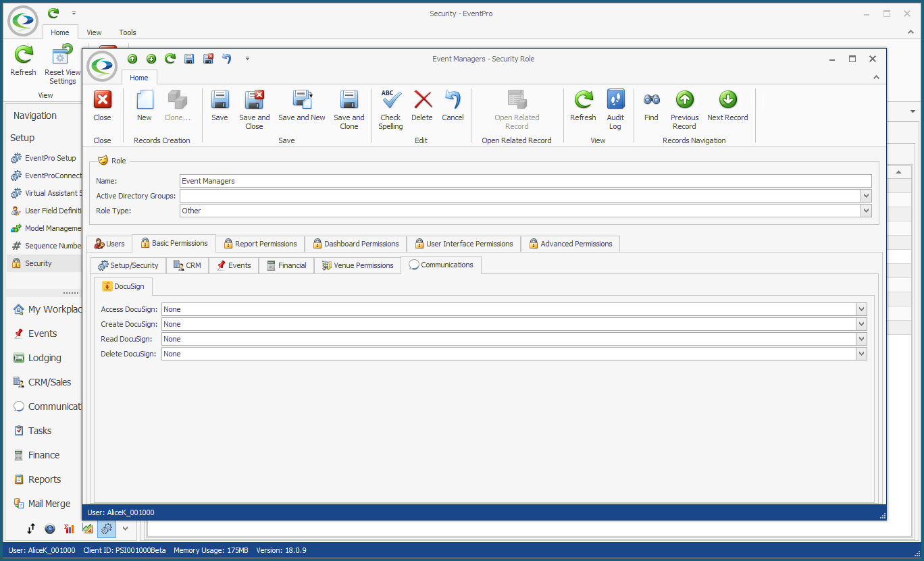
Task: Select the Basic Permissions tab
Action: (x=174, y=243)
